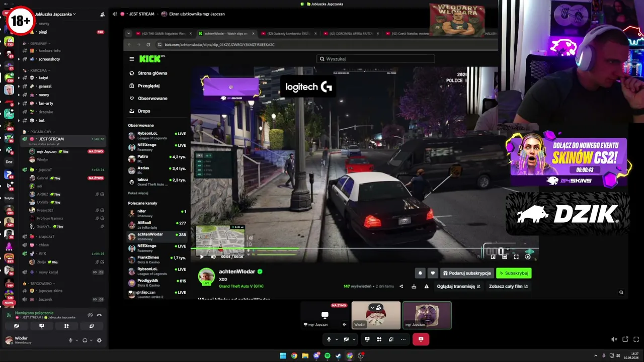Open Zobacz cały film link
The height and width of the screenshot is (362, 644).
(508, 287)
